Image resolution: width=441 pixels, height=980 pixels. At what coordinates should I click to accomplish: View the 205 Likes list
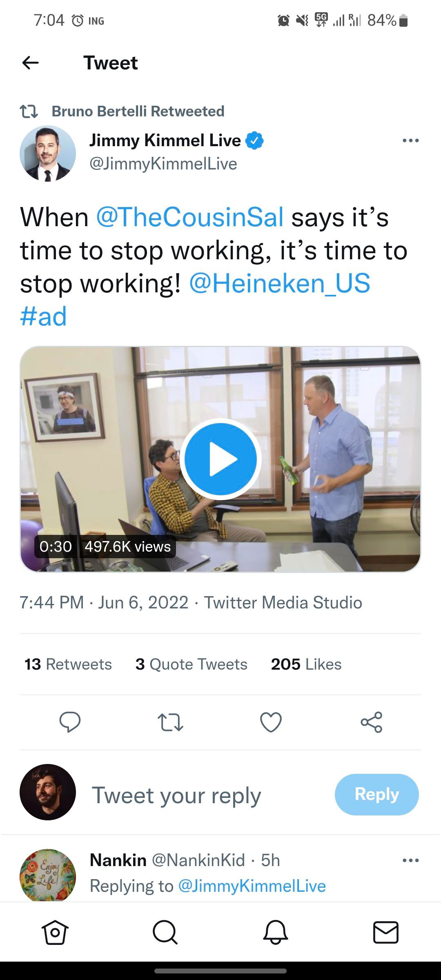306,664
